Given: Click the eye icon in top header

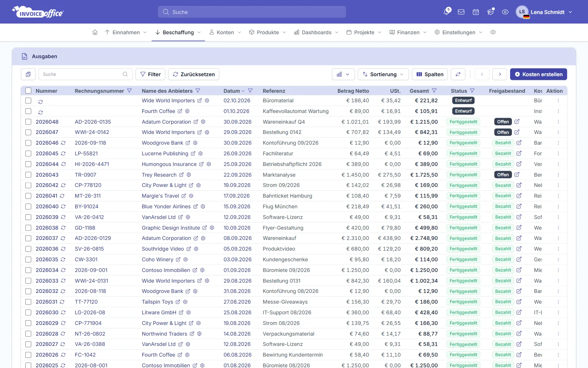Looking at the screenshot, I should click(505, 12).
